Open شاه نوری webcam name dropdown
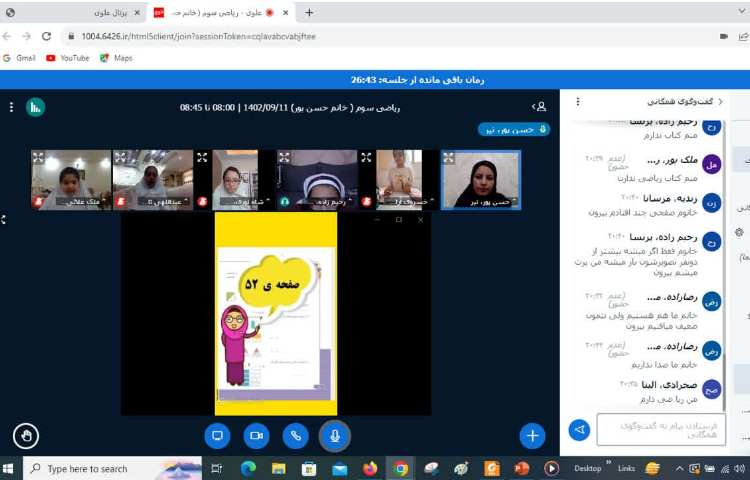Viewport: 750px width, 480px height. tap(246, 202)
